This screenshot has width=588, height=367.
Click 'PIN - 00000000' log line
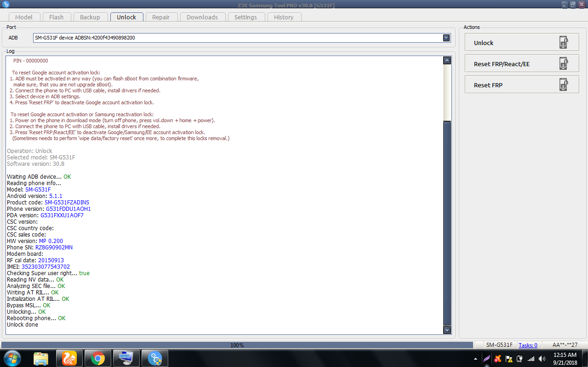(x=30, y=61)
